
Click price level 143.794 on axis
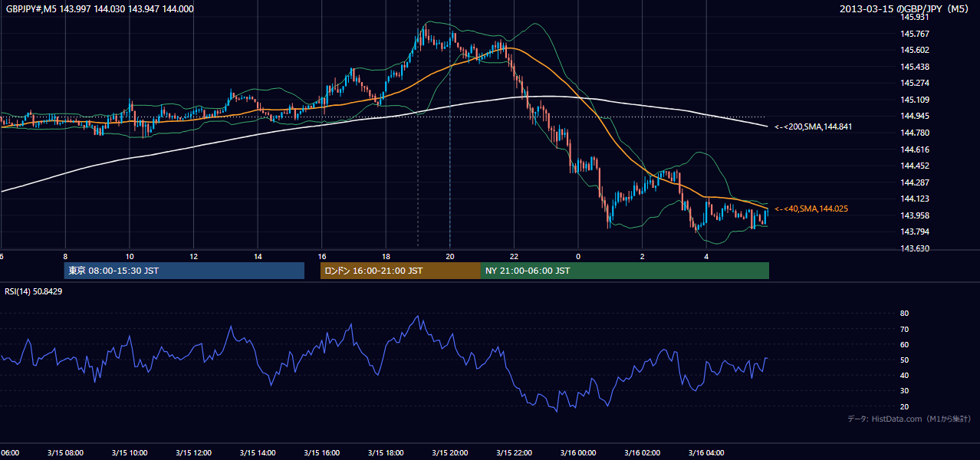pos(913,232)
